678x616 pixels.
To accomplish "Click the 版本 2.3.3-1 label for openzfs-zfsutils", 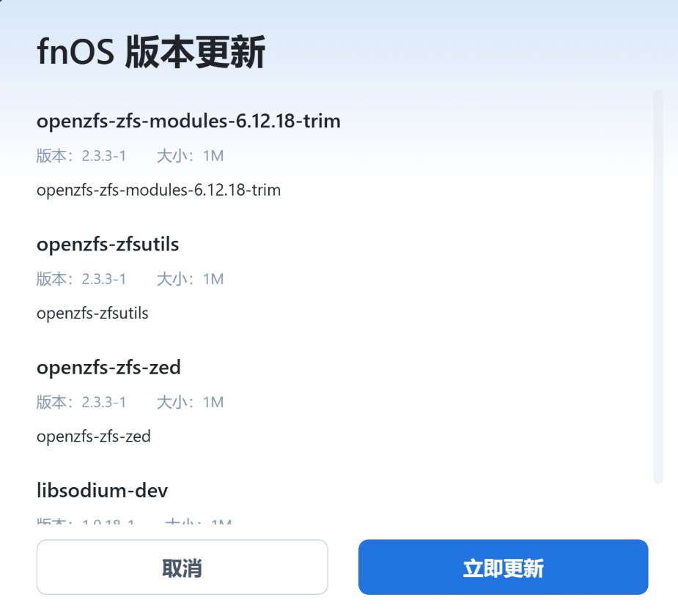I will pos(81,279).
